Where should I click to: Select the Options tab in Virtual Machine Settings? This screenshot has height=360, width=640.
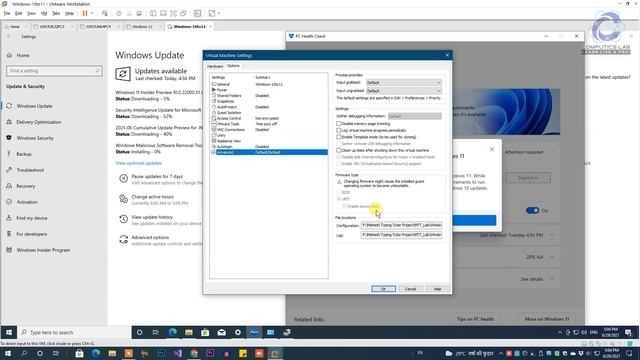[233, 66]
